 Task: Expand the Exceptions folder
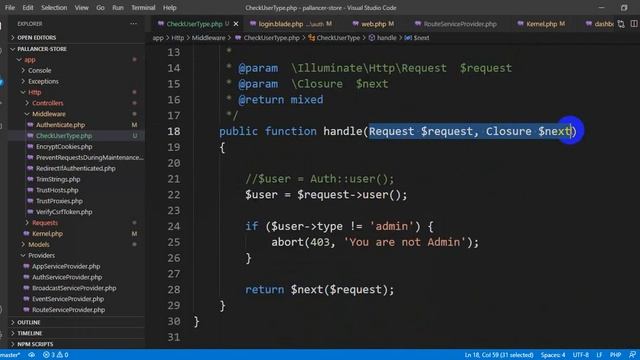[76, 81]
